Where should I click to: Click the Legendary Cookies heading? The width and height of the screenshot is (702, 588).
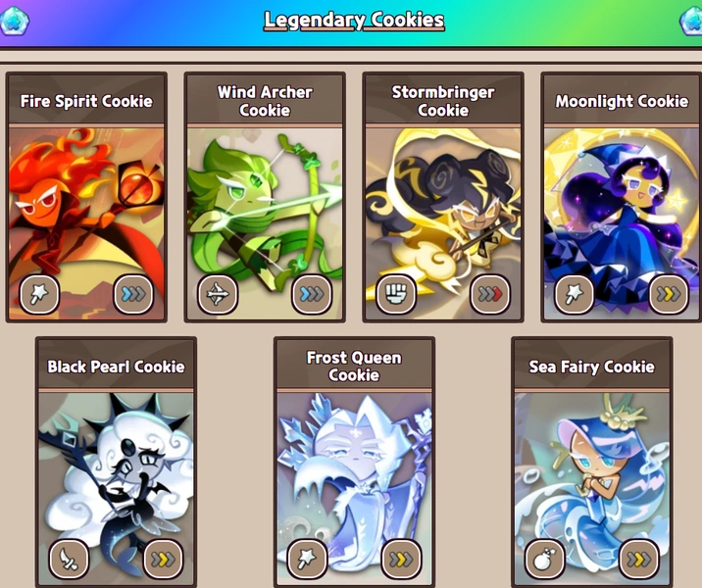pos(354,21)
